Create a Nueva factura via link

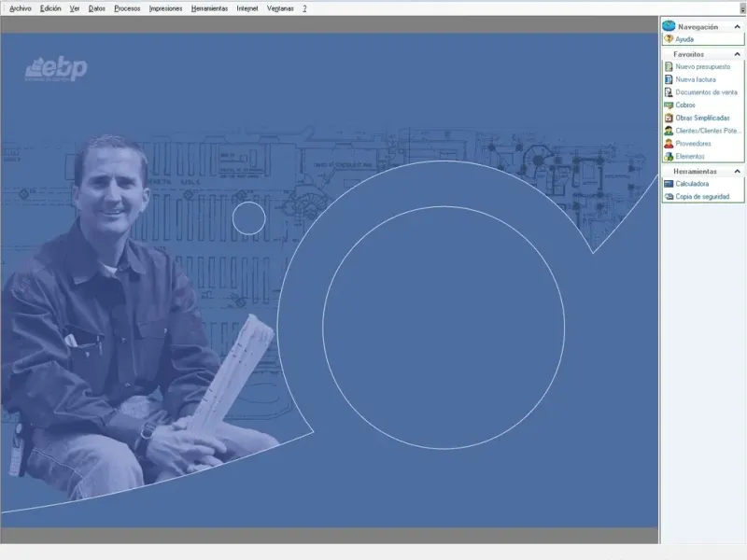(696, 79)
